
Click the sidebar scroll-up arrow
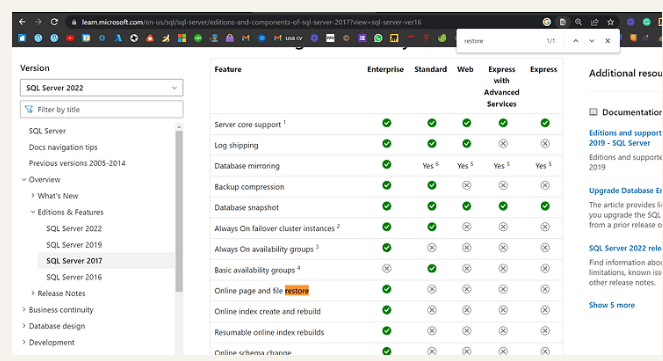(179, 127)
